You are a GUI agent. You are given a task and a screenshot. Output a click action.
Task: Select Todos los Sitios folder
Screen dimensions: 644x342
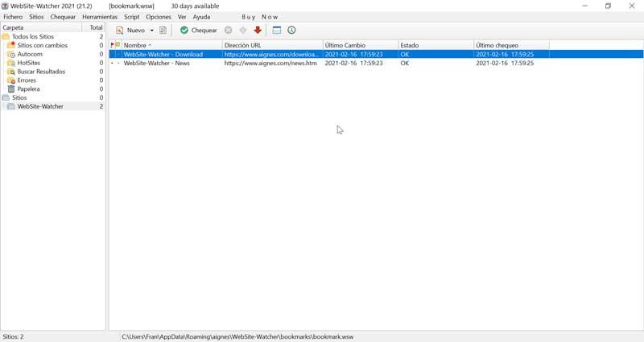(33, 36)
